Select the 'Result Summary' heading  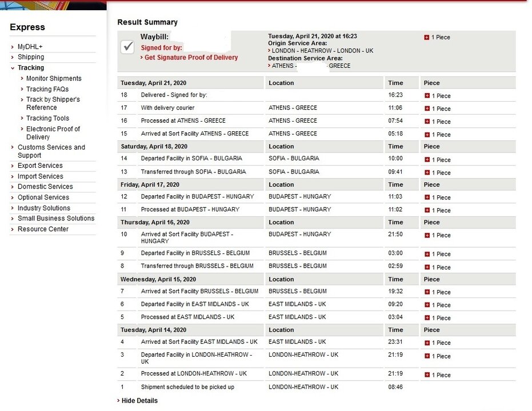[147, 22]
